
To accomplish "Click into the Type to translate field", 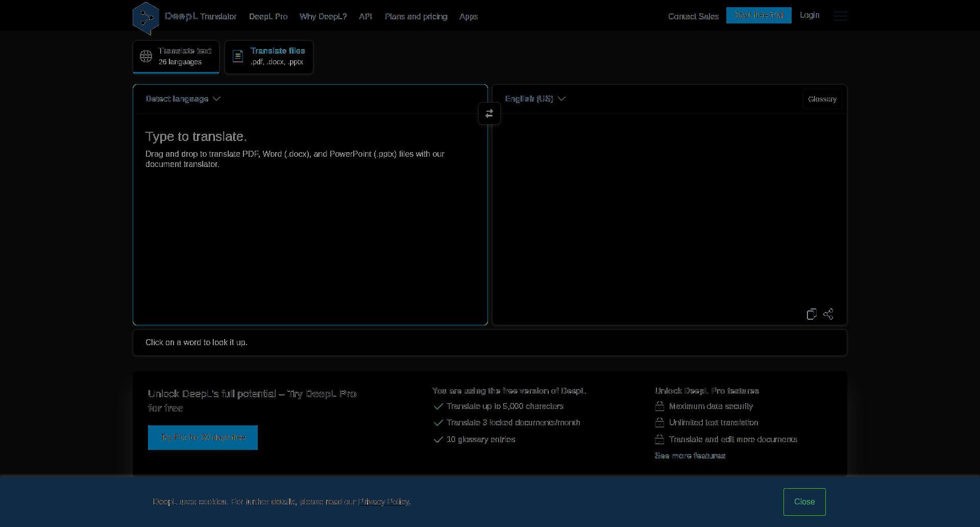I will tap(310, 220).
